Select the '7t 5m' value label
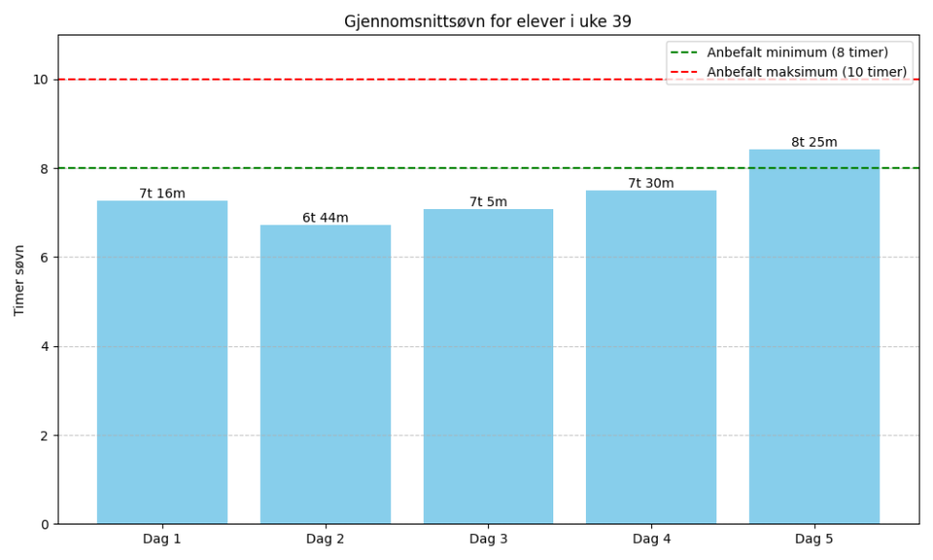 tap(488, 201)
